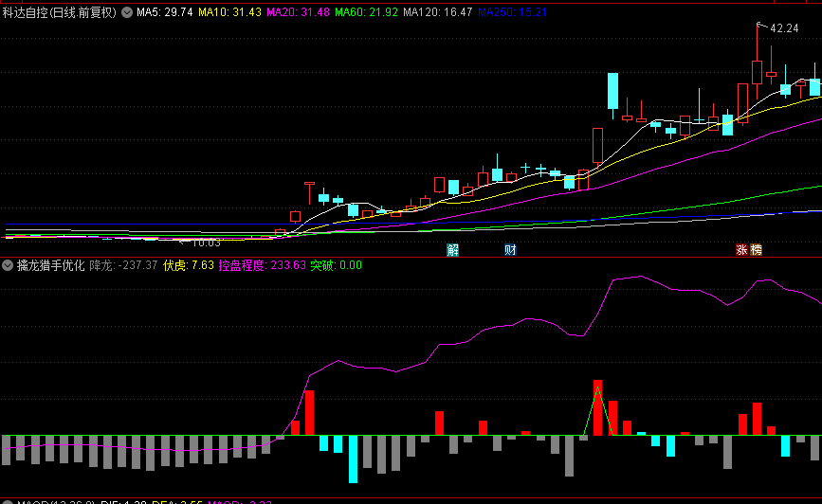Click the 榜 ranking marker icon

pyautogui.click(x=756, y=250)
